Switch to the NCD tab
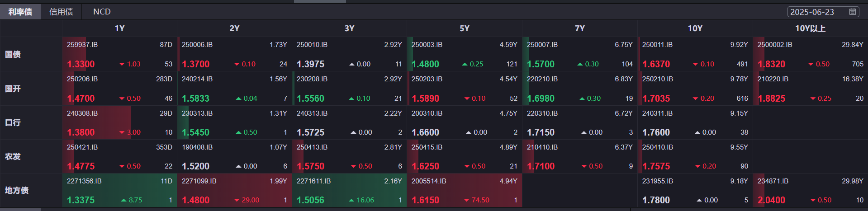 point(102,12)
